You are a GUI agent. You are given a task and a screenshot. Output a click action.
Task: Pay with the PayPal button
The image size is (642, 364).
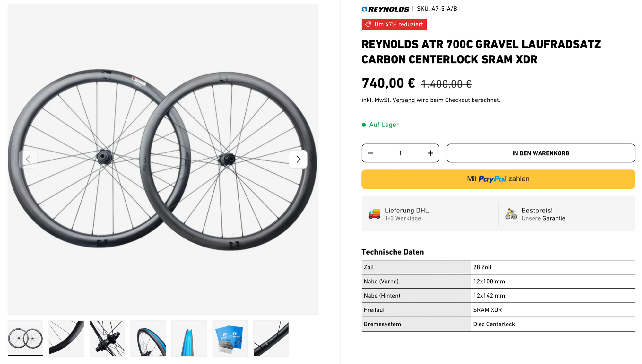point(498,179)
